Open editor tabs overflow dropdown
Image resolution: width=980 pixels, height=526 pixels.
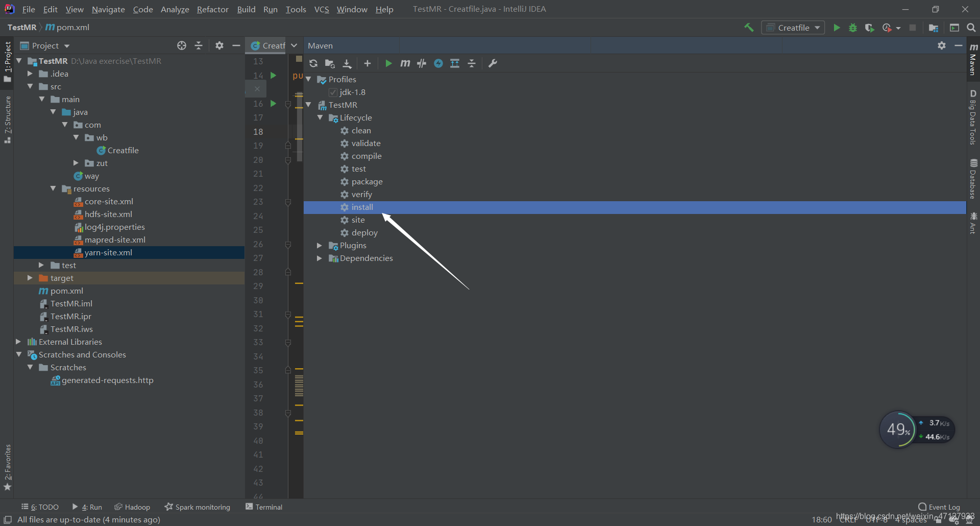coord(294,45)
